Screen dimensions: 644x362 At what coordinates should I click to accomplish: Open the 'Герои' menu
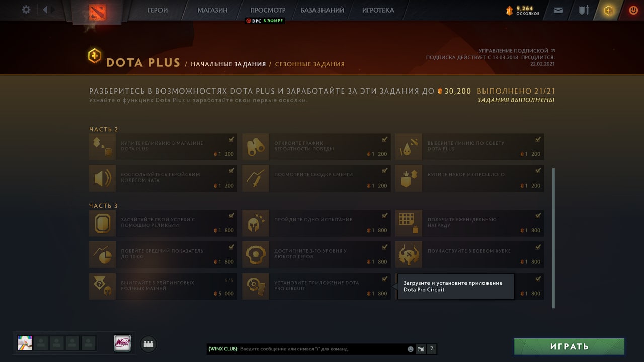coord(157,10)
